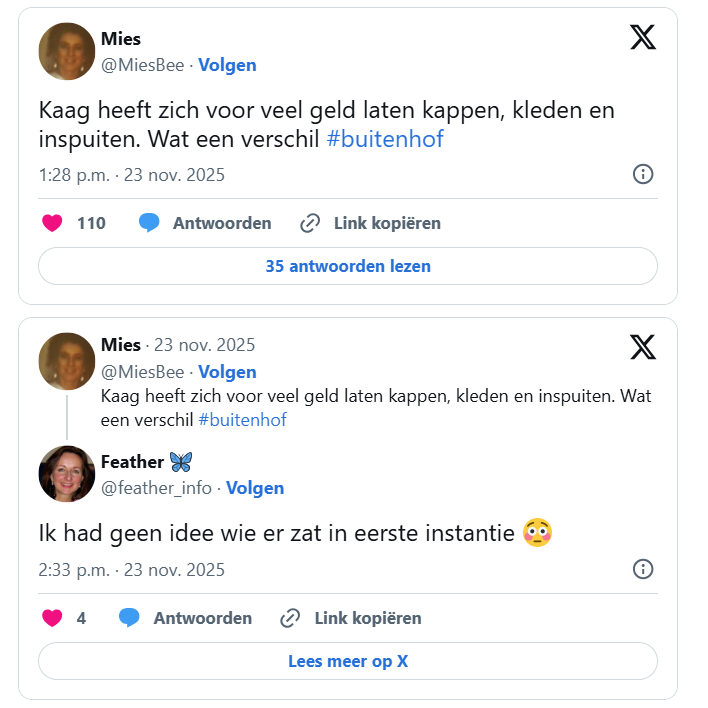Open the #buitenhof hashtag in first tweet

click(x=385, y=139)
